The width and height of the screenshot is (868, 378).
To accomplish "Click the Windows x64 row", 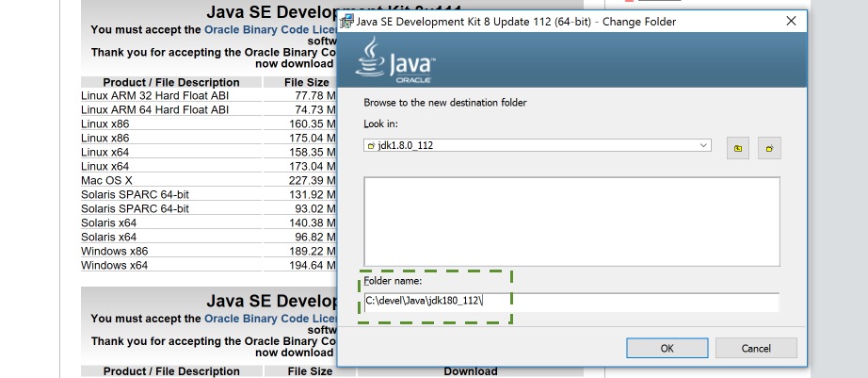I will pos(208,265).
